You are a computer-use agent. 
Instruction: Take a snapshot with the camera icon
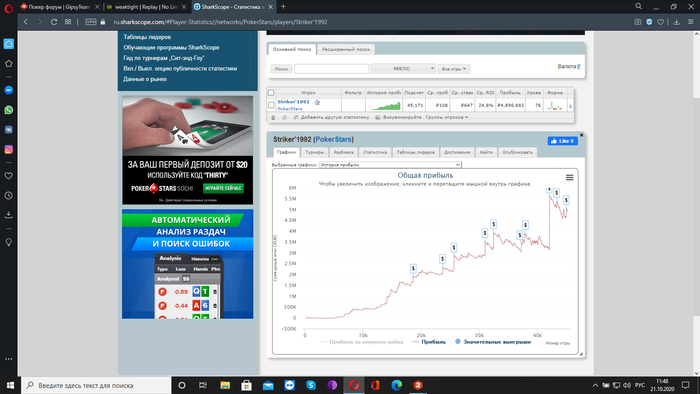click(x=638, y=22)
